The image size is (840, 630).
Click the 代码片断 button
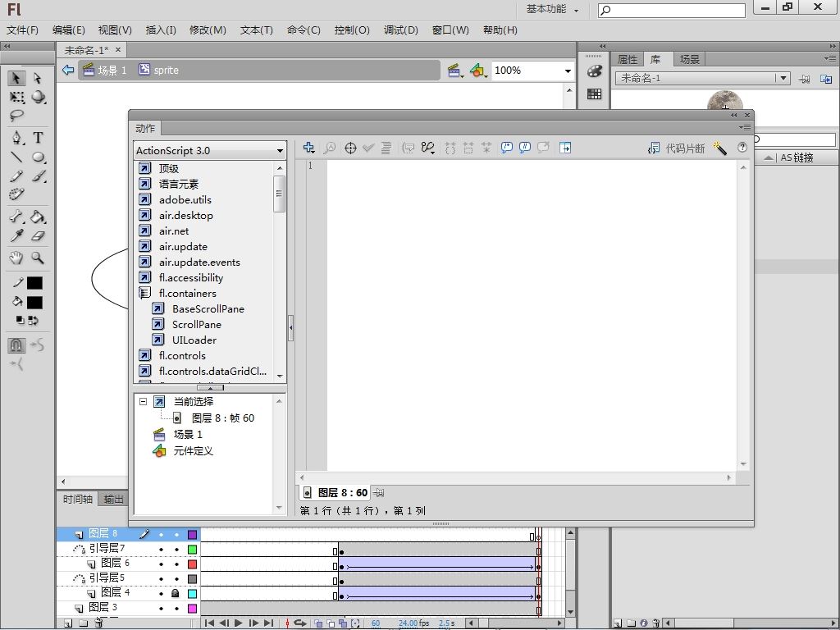677,148
